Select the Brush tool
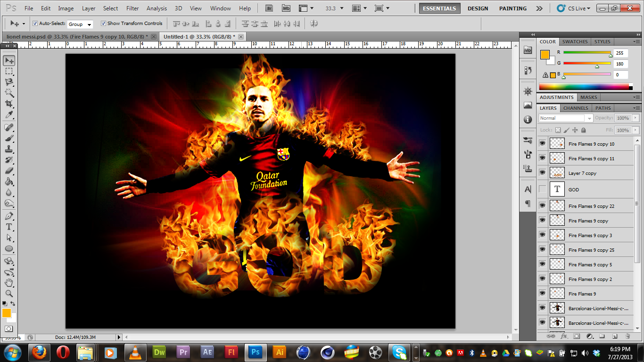 point(9,138)
